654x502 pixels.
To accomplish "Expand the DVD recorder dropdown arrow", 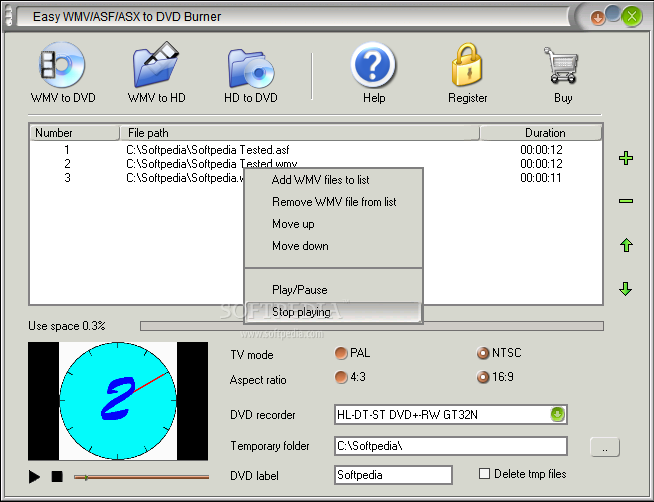I will pos(557,414).
